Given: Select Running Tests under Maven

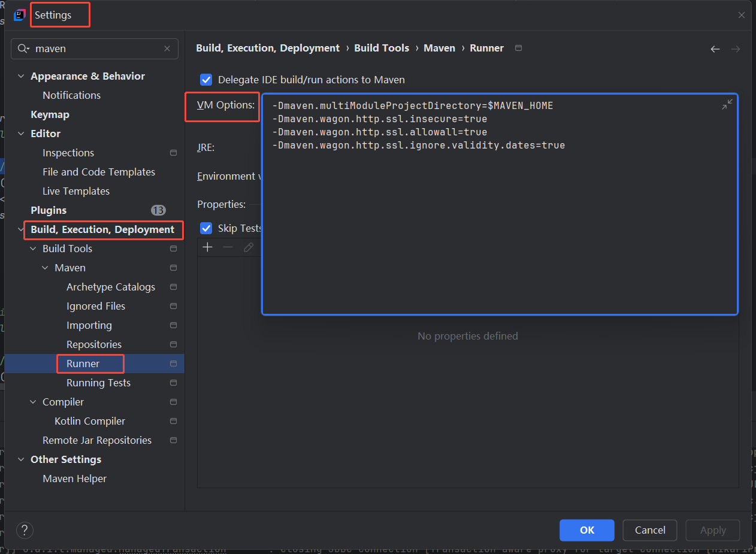Looking at the screenshot, I should 98,383.
